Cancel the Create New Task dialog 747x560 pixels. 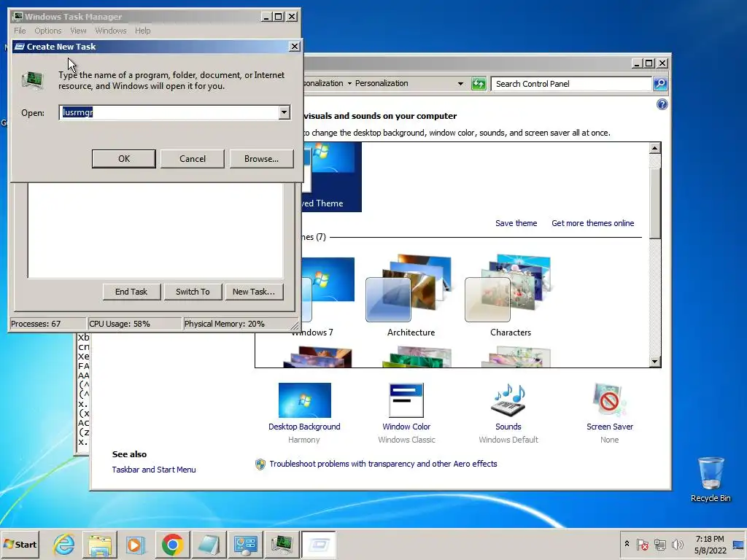click(x=193, y=158)
